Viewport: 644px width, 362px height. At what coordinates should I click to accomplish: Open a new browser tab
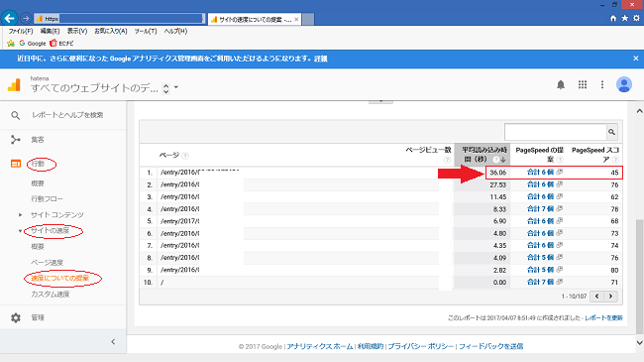pos(308,19)
